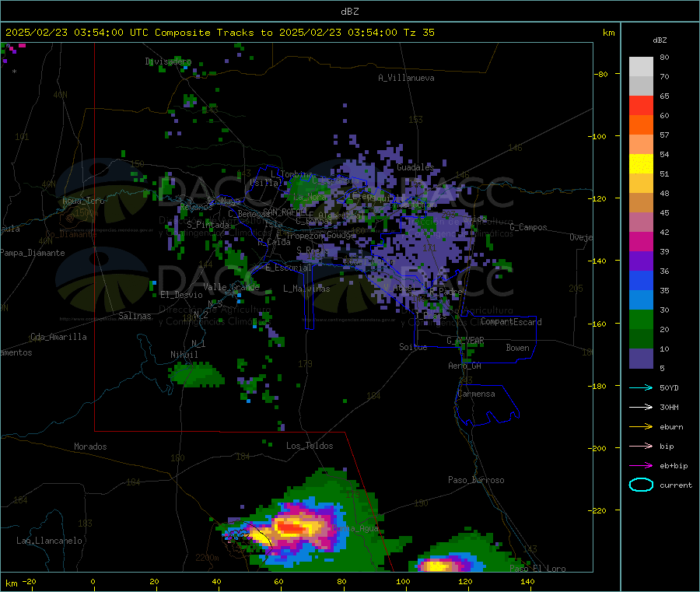The height and width of the screenshot is (592, 700).
Task: Click the Valle_Grande map label
Action: click(231, 286)
